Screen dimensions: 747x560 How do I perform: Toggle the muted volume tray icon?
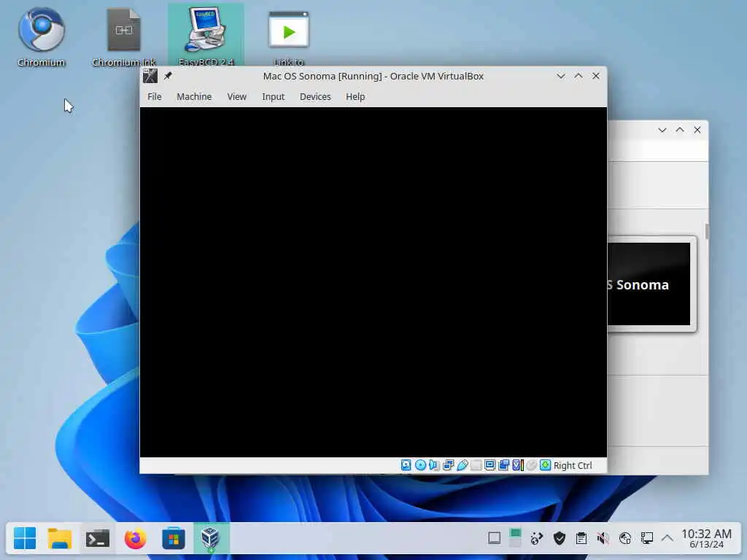coord(603,539)
